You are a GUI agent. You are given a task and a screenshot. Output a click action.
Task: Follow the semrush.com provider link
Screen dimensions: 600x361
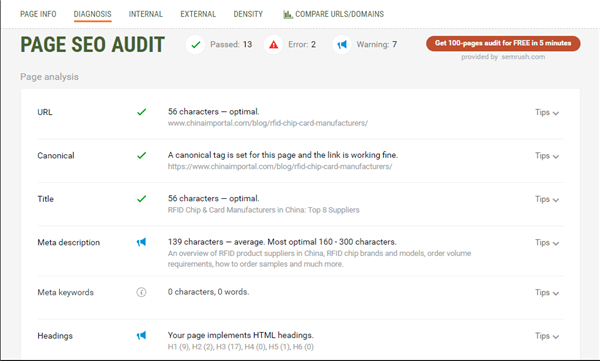523,57
